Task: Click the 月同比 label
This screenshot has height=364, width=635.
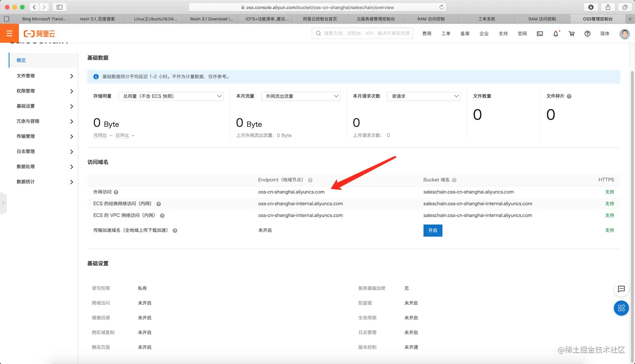Action: (100, 136)
